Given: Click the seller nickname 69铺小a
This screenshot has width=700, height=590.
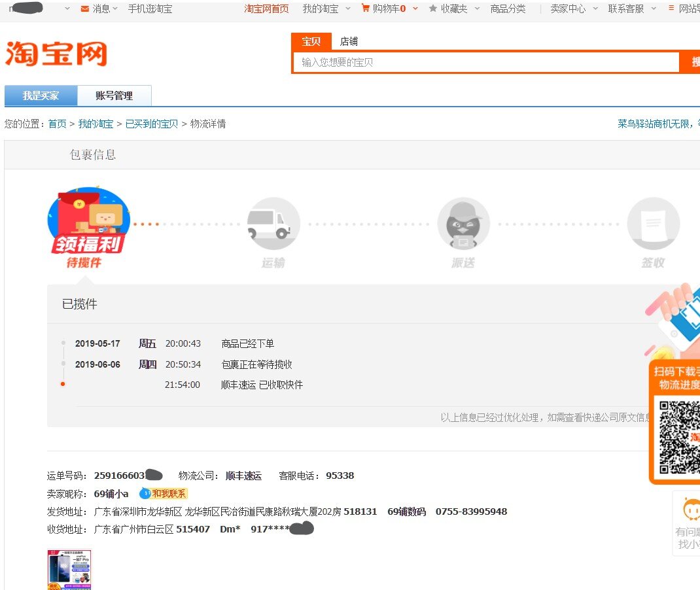Looking at the screenshot, I should (111, 494).
